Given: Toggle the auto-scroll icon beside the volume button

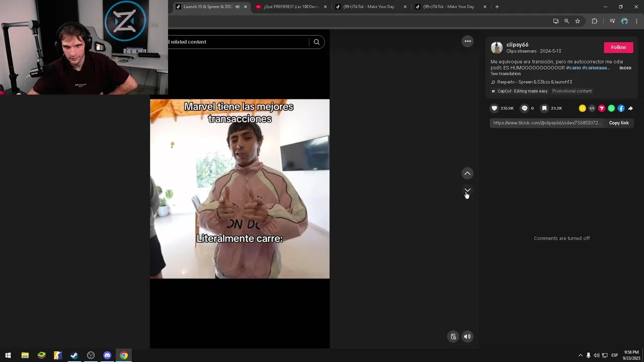Looking at the screenshot, I should pyautogui.click(x=453, y=337).
